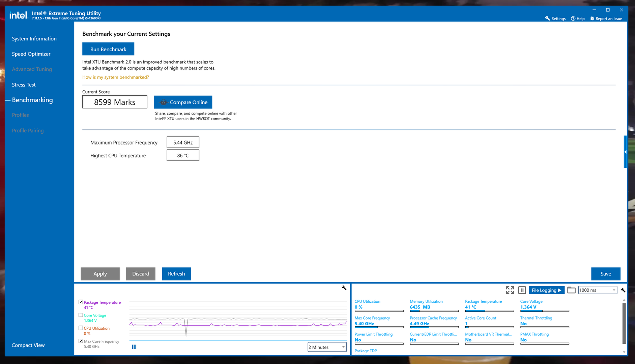Viewport: 635px width, 364px height.
Task: Open graph settings wrench icon
Action: pos(344,288)
